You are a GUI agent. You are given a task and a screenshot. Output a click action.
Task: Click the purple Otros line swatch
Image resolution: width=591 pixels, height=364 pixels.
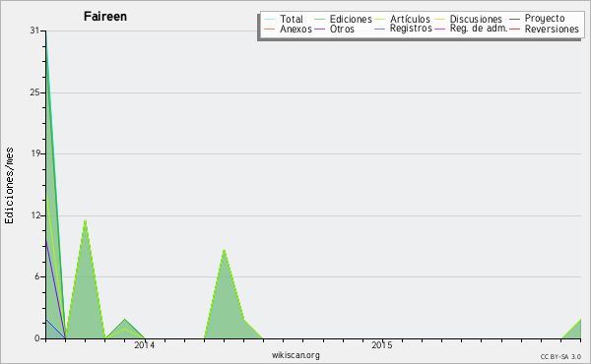[319, 29]
